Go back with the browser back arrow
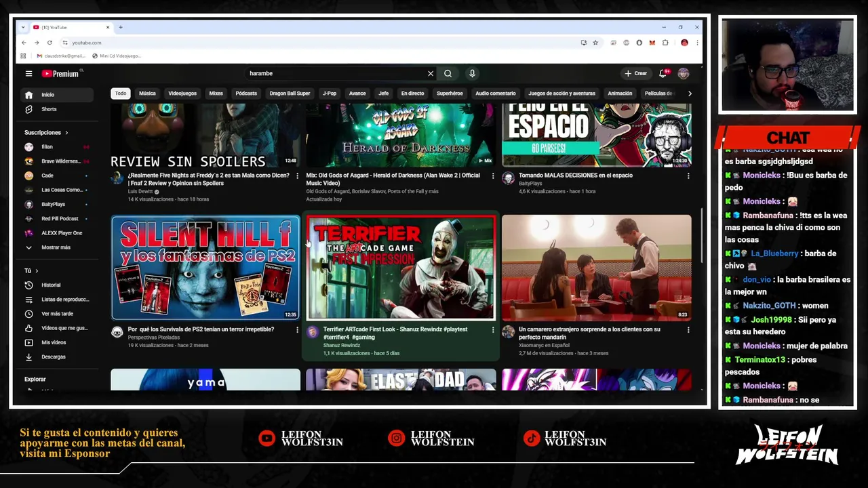The image size is (868, 488). [23, 43]
